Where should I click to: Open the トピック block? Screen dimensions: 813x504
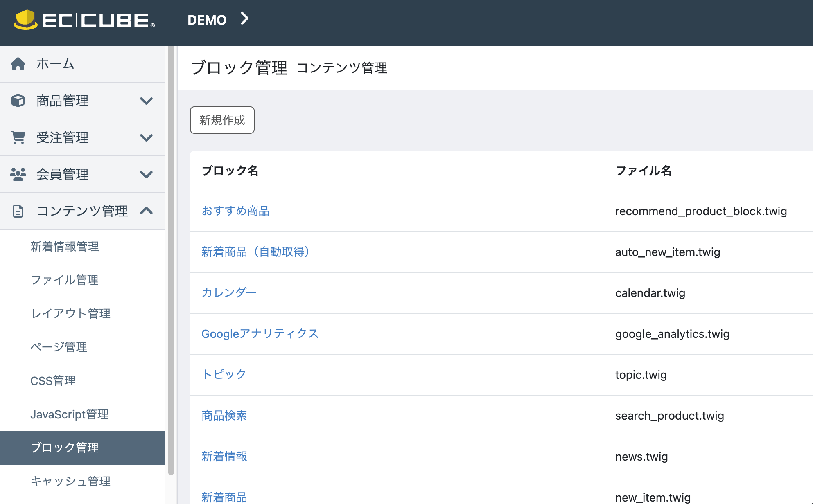(x=224, y=375)
